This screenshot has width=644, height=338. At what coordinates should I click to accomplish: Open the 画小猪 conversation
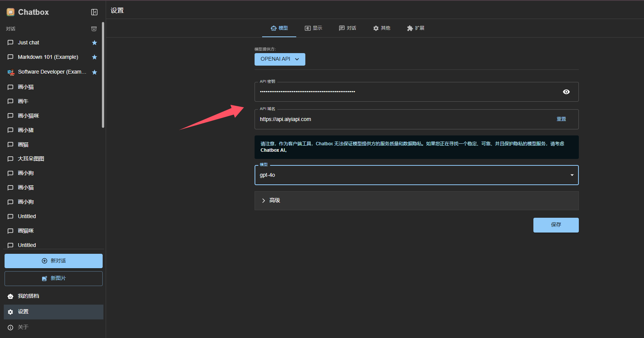coord(53,130)
